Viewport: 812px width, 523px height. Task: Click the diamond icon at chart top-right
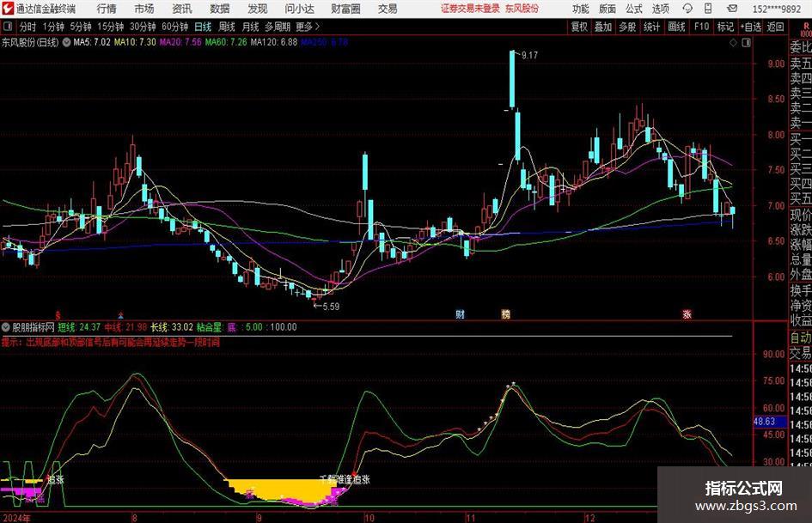click(733, 43)
